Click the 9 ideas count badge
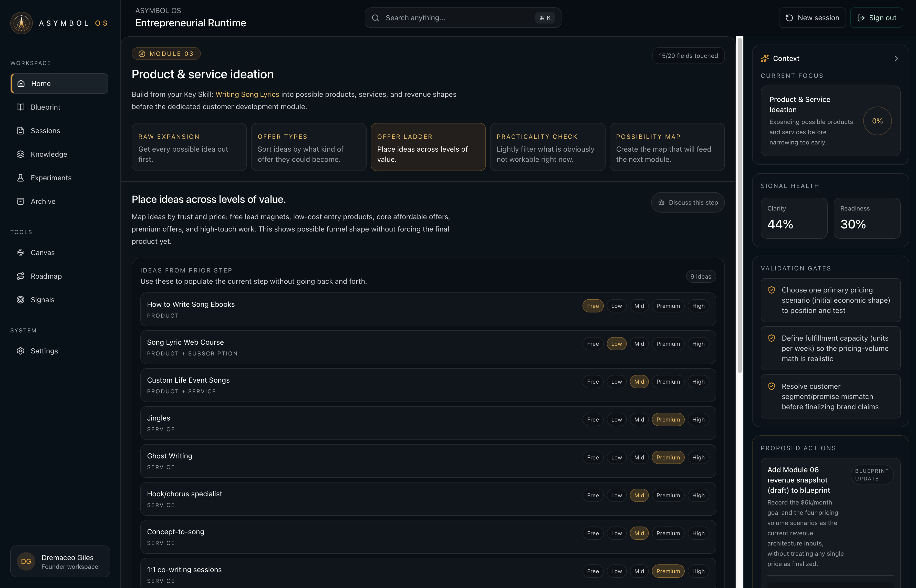The image size is (916, 588). click(701, 276)
